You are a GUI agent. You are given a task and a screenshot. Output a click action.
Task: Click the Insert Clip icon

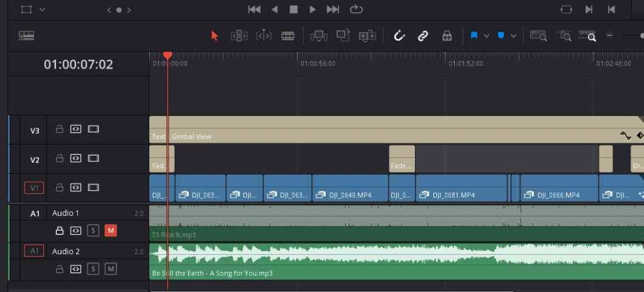(319, 36)
